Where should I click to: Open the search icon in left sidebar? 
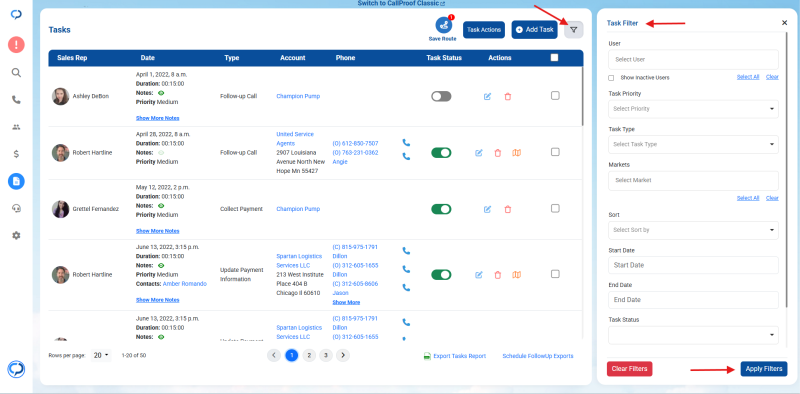pos(16,72)
